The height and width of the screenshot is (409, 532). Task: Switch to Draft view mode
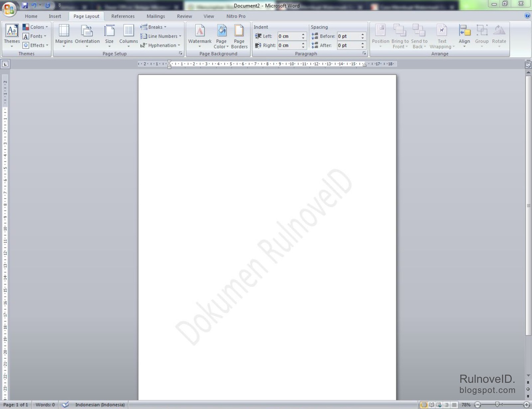click(454, 405)
